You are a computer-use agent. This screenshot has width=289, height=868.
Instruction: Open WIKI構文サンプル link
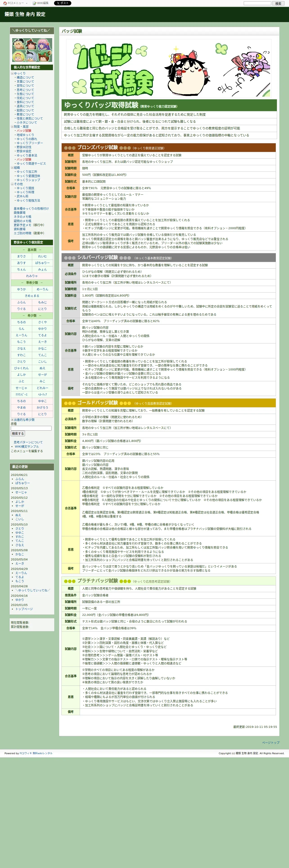[x=27, y=447]
